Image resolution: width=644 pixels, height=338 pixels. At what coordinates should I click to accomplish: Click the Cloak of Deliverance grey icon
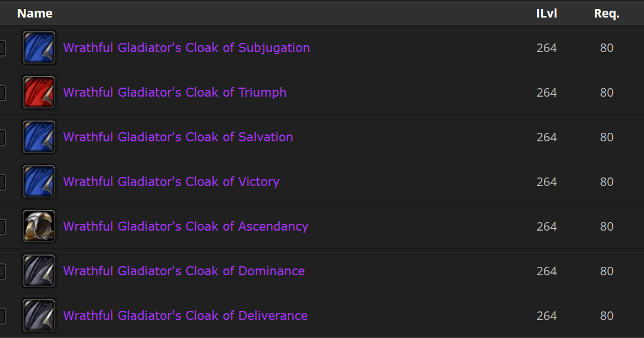pyautogui.click(x=39, y=316)
